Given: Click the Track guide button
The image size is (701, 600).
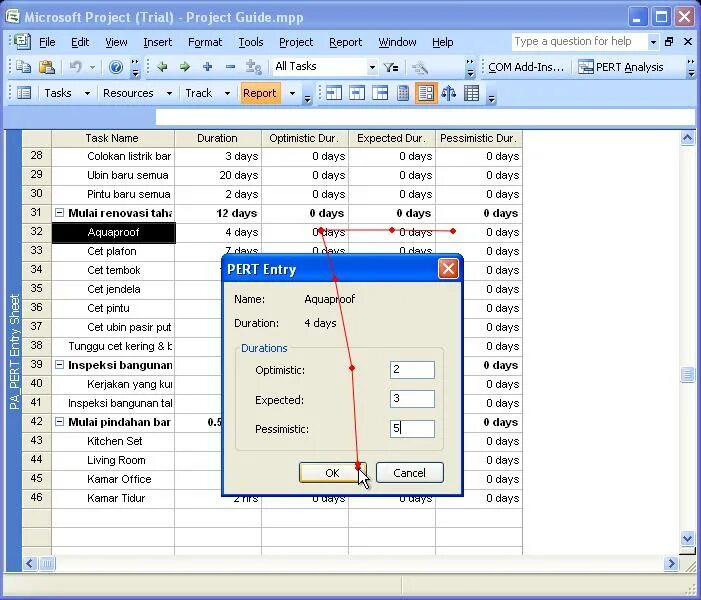Looking at the screenshot, I should tap(199, 93).
